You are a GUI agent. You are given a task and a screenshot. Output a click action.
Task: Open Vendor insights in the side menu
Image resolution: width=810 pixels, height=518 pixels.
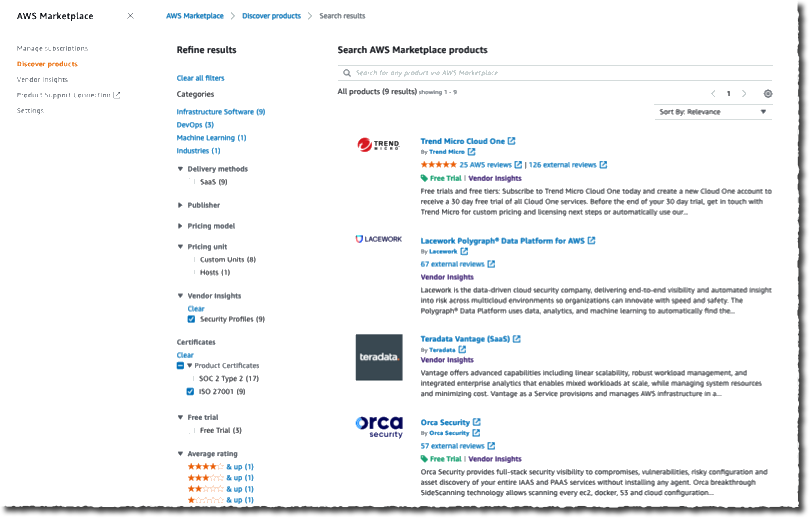coord(42,80)
